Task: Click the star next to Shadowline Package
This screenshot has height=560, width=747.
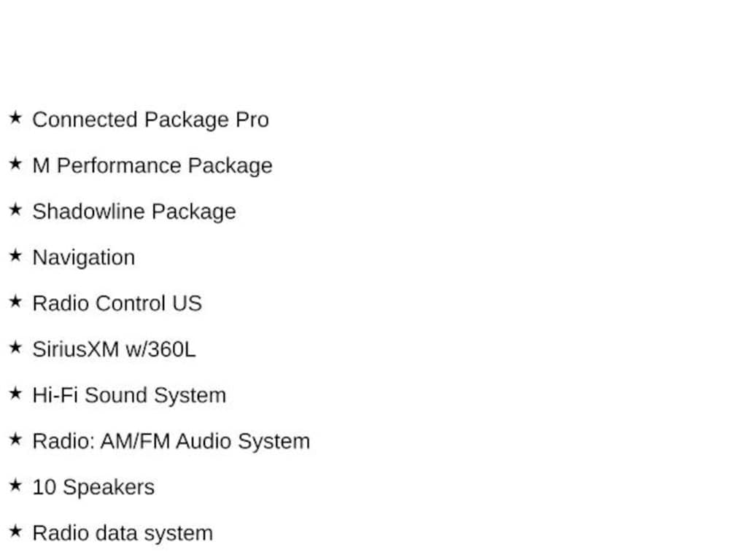Action: pyautogui.click(x=15, y=209)
